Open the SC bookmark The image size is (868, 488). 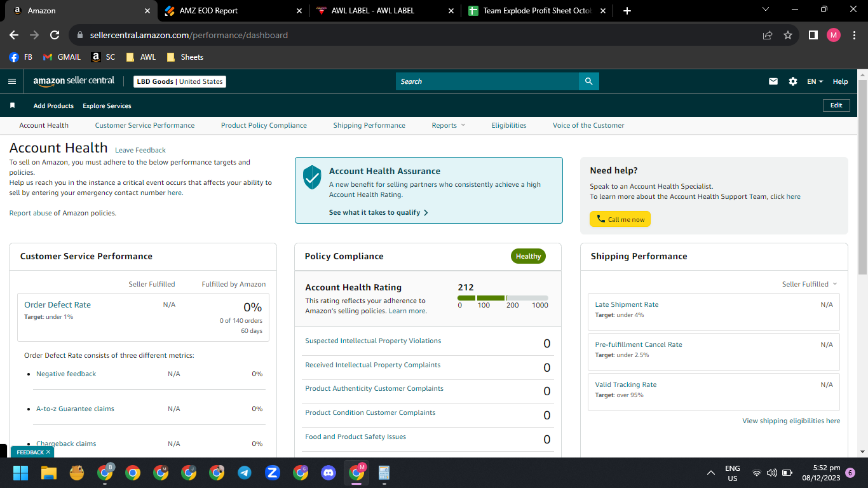[104, 57]
